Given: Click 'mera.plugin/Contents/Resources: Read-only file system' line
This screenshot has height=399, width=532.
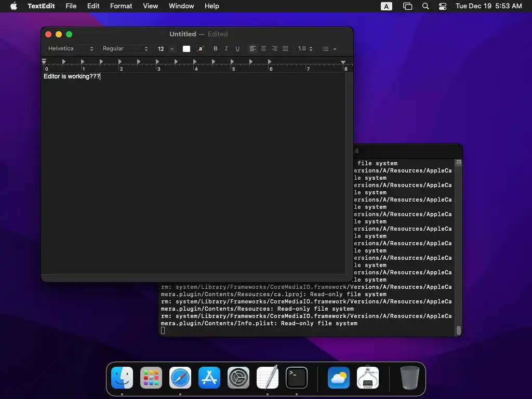Looking at the screenshot, I should tap(257, 309).
